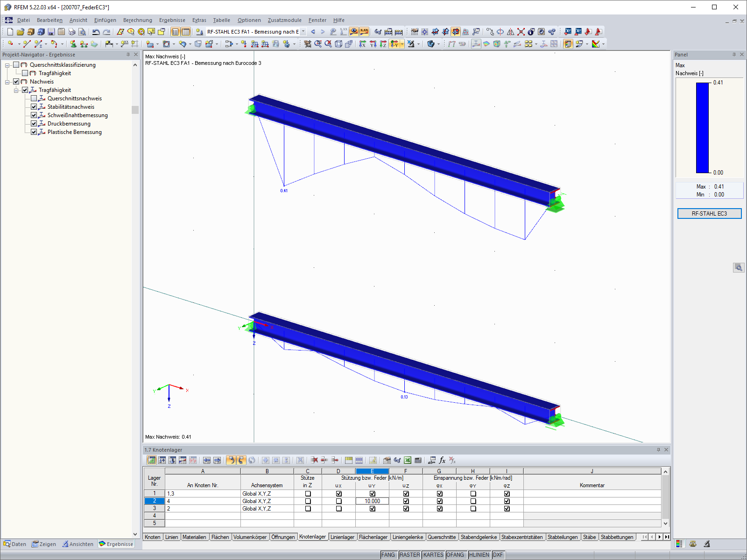Click the blue color scale bar in the panel

coord(703,128)
